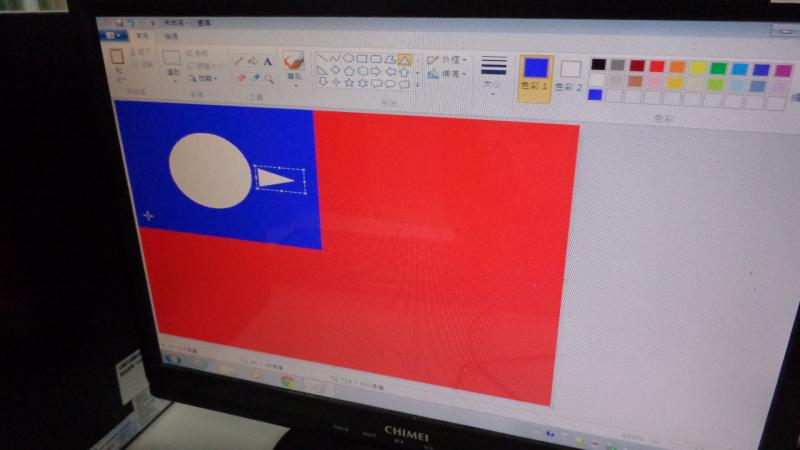
Task: Select the Fill with color bucket tool
Action: click(253, 62)
